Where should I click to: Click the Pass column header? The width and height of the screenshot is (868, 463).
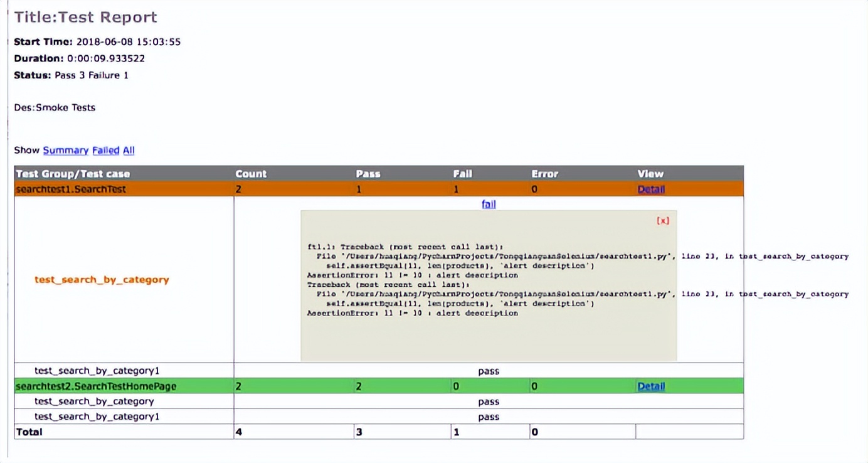368,174
